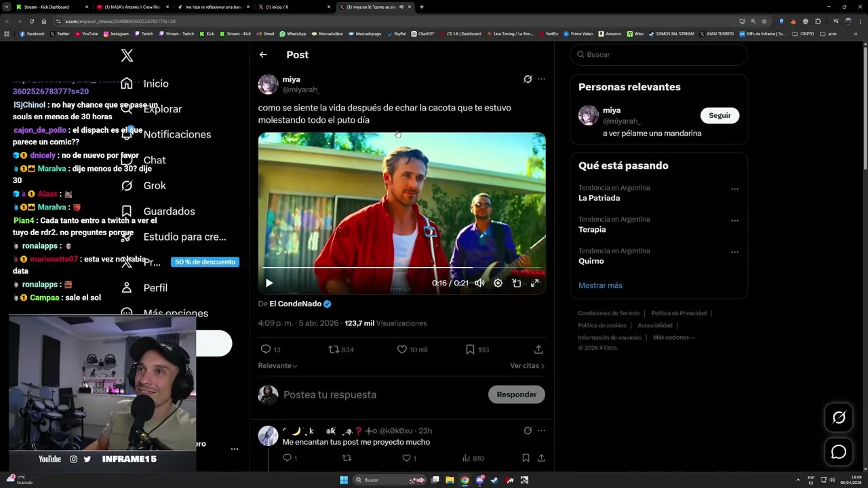This screenshot has height=488, width=868.
Task: Open the ChatGPT bookmark
Action: pyautogui.click(x=422, y=33)
